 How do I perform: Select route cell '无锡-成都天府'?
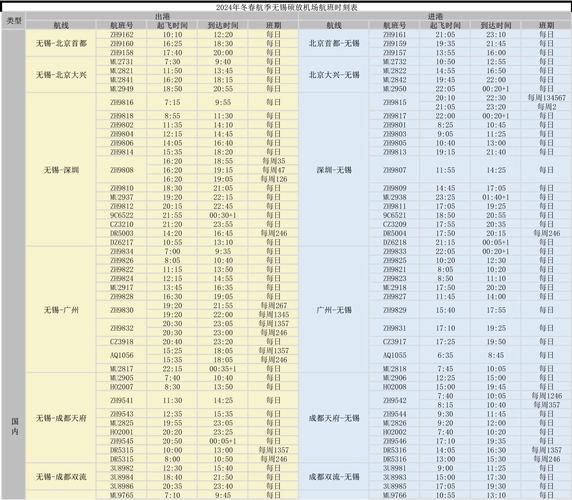[x=61, y=418]
